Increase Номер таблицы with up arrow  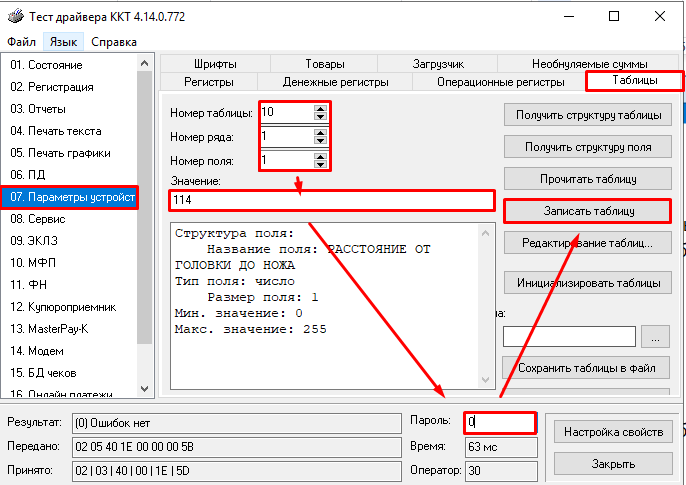pos(319,108)
